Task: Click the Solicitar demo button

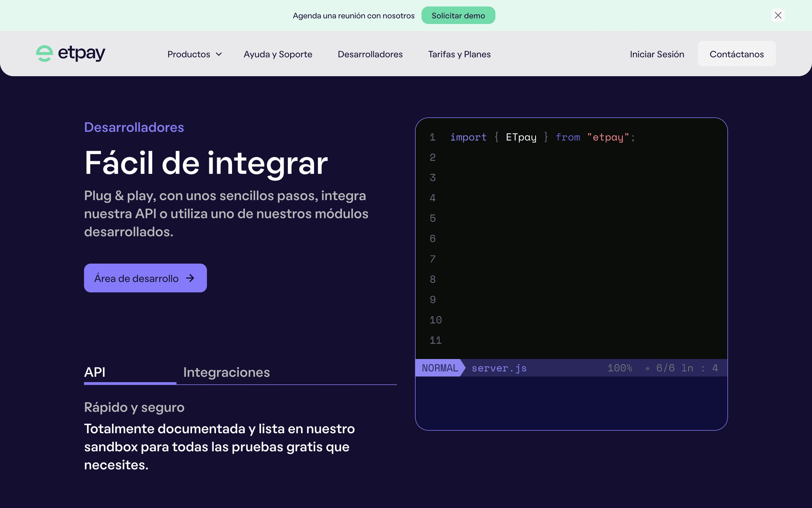Action: (x=458, y=16)
